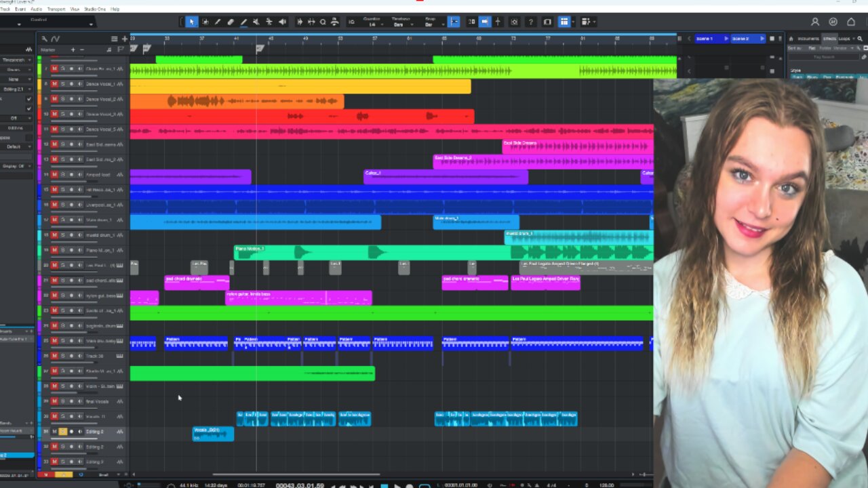The height and width of the screenshot is (488, 868).
Task: Click the global mute button at bottom
Action: pos(45,474)
